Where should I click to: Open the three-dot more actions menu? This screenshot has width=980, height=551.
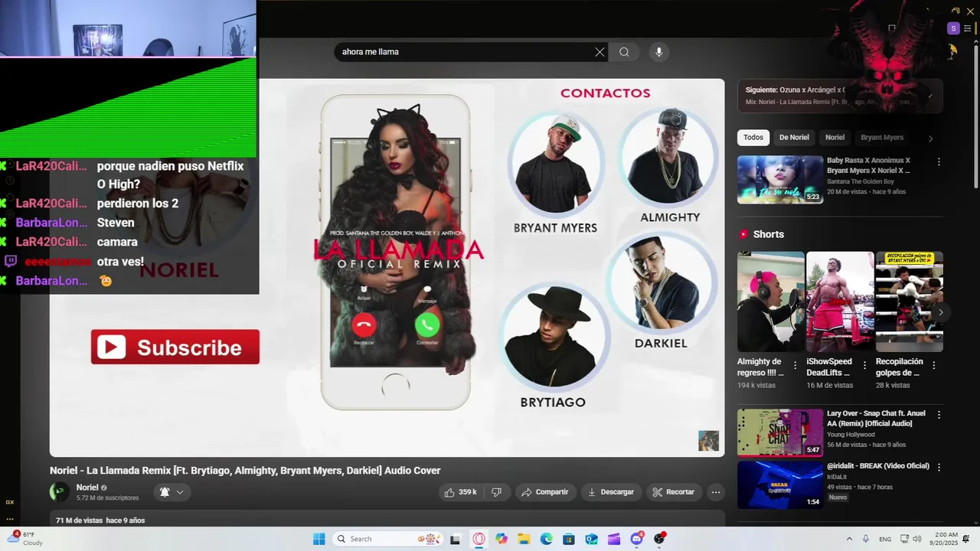pyautogui.click(x=716, y=492)
